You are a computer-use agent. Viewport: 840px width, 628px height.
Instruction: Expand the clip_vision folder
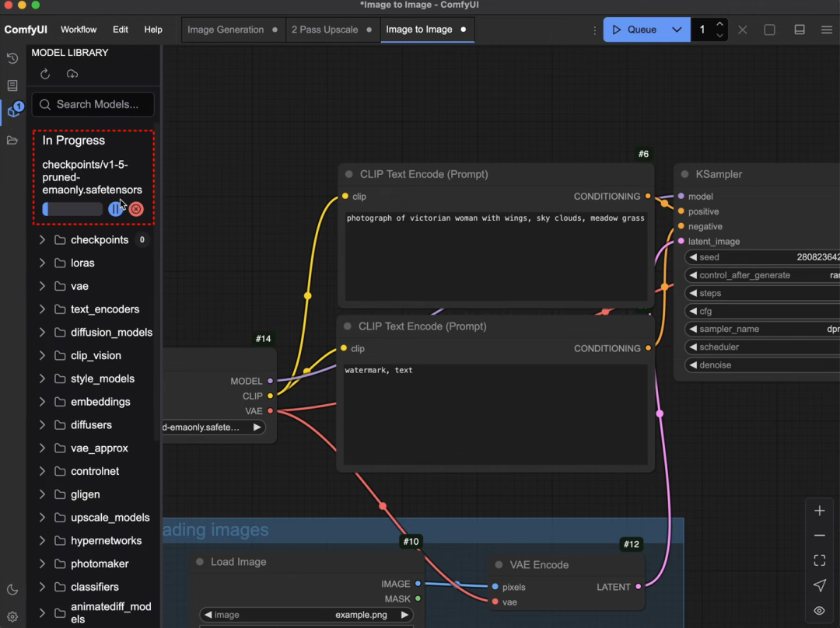coord(42,355)
